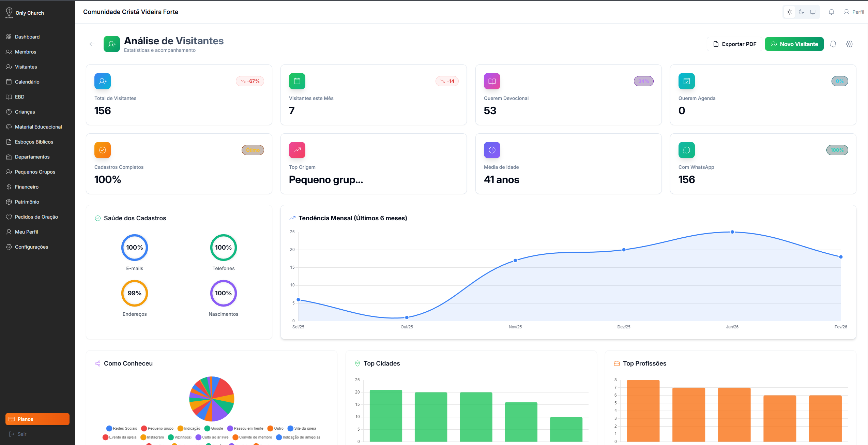Click Cadastros Completos check icon
868x445 pixels.
tap(103, 150)
